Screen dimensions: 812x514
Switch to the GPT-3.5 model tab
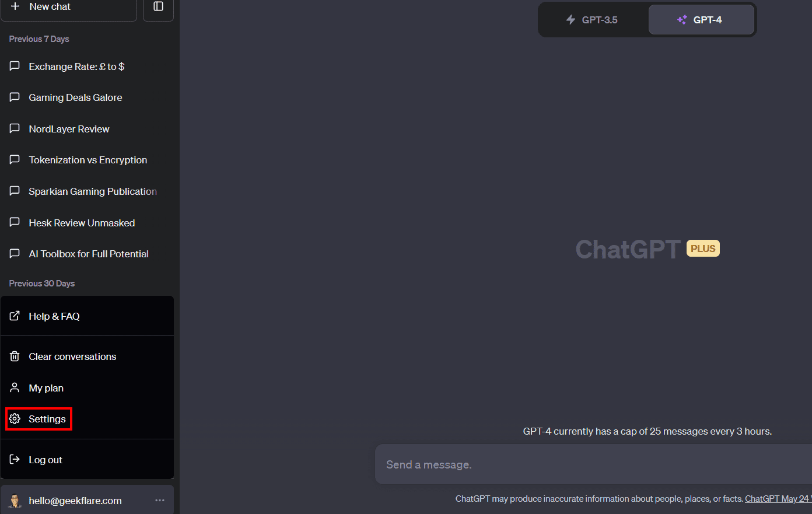(593, 19)
